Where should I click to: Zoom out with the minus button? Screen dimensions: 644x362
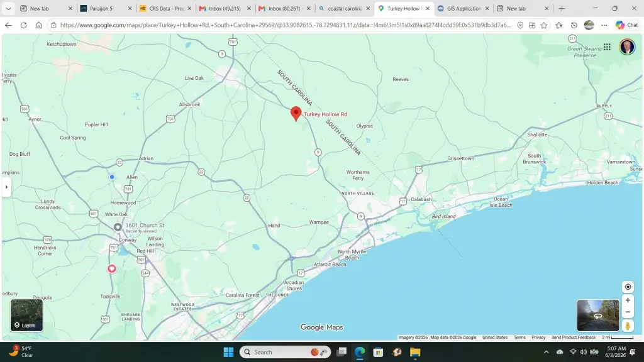point(628,312)
